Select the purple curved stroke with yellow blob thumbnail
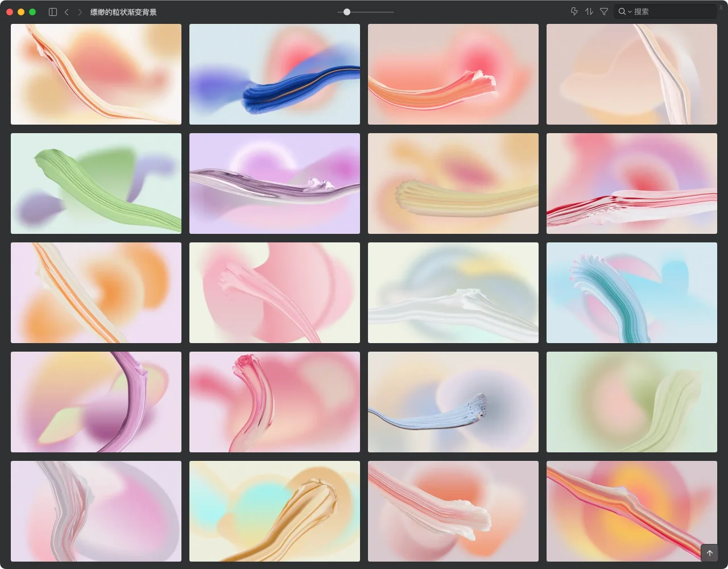Screen dimensions: 728x569 pyautogui.click(x=96, y=402)
